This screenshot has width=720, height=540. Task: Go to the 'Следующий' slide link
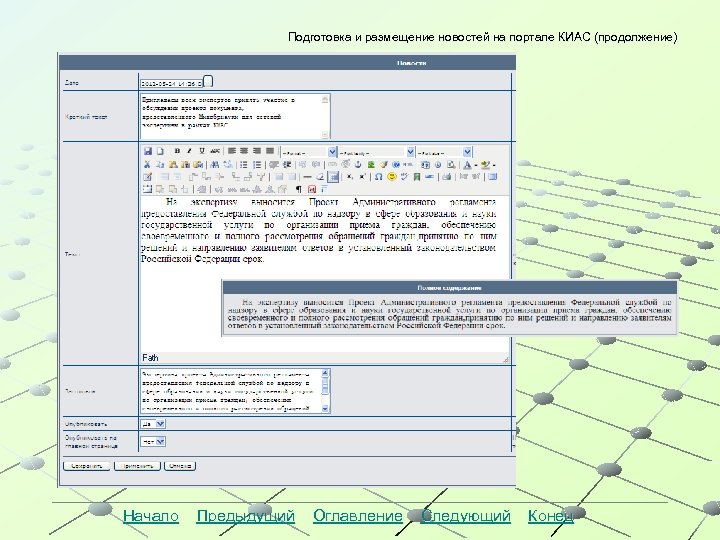coord(465,516)
